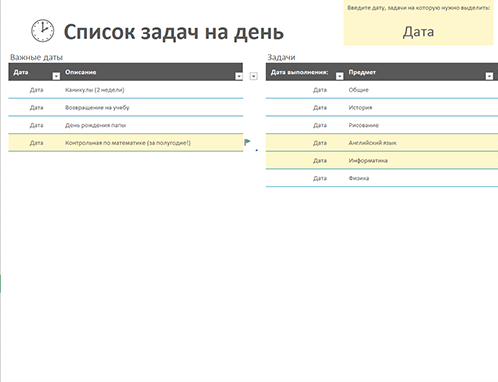498x382 pixels.
Task: Select the Рисование subject cell
Action: 364,125
